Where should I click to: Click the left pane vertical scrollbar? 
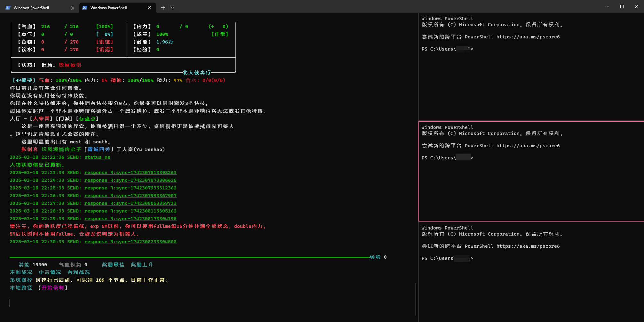416,299
